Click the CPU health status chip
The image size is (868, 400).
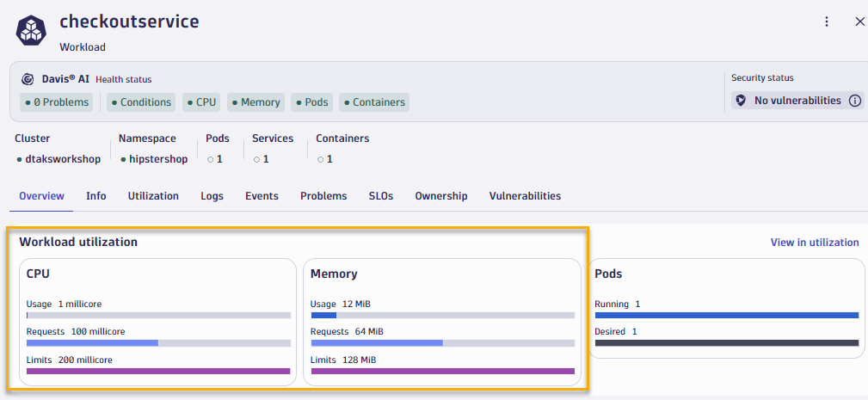click(x=201, y=102)
